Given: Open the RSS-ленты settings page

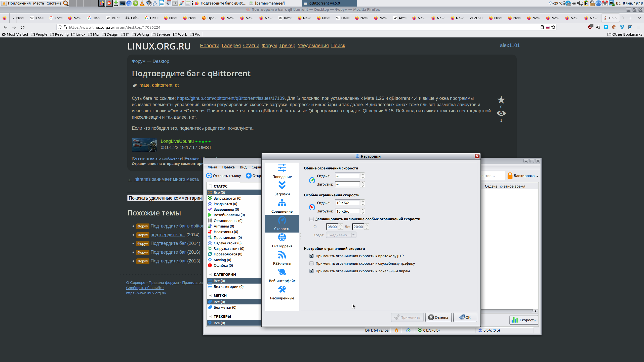Looking at the screenshot, I should click(x=282, y=258).
